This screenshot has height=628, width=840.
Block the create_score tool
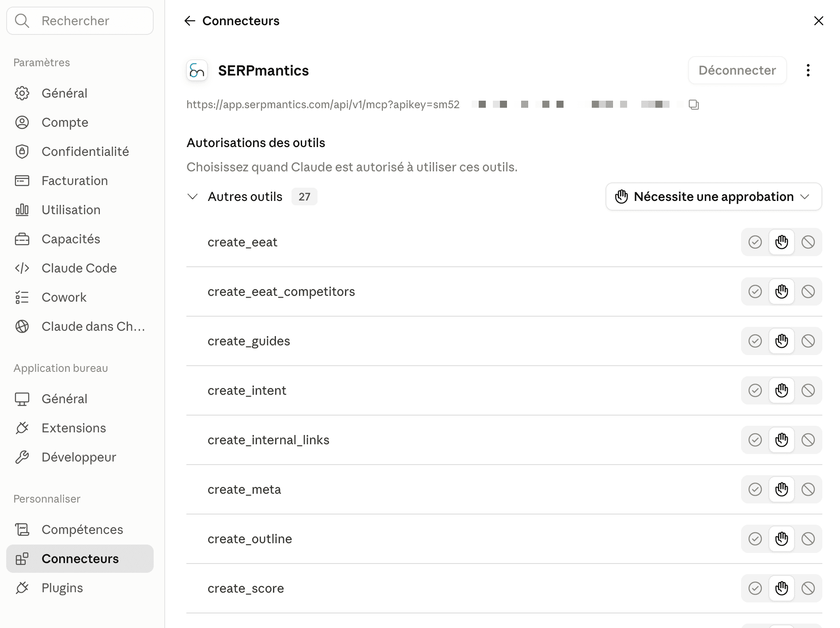(808, 588)
